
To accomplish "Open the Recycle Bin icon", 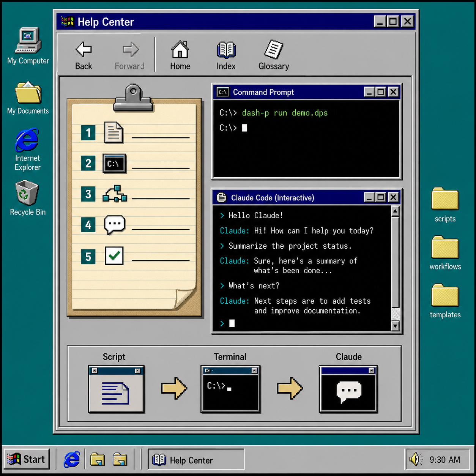I will pos(27,198).
